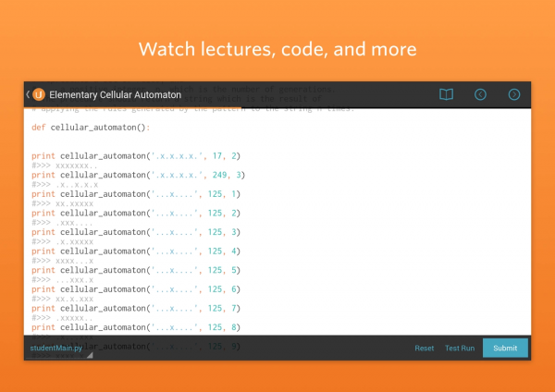Click the def cellular_automaton() line
The height and width of the screenshot is (392, 555).
91,128
